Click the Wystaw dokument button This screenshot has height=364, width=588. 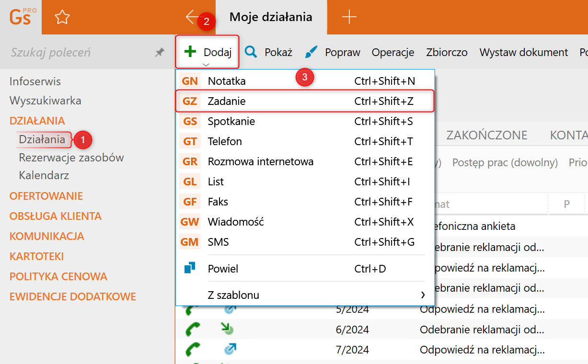point(523,52)
